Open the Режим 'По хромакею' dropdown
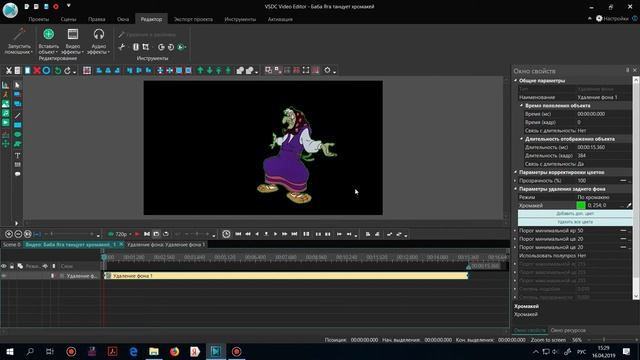Viewport: 640px width, 360px height. pos(604,197)
